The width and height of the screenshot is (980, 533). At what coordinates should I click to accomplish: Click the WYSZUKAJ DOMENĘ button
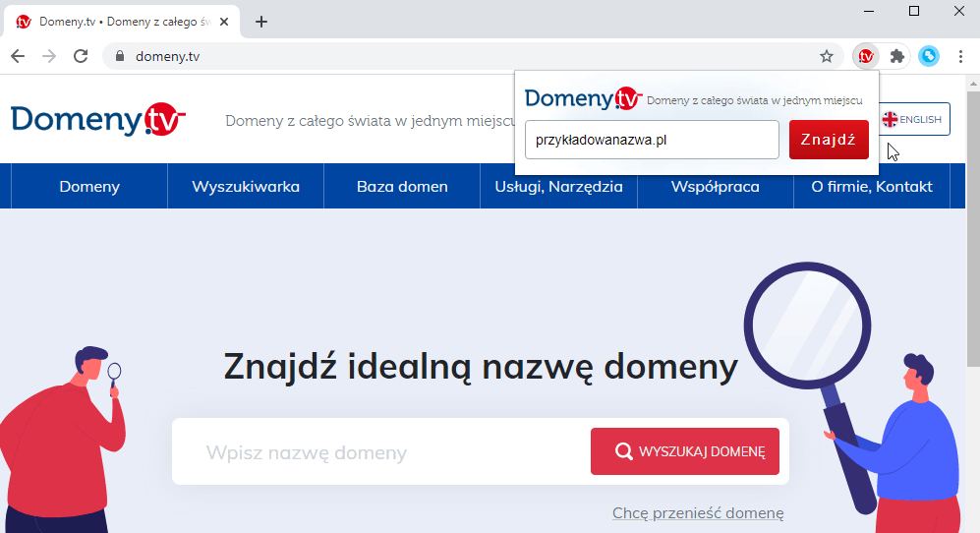685,451
